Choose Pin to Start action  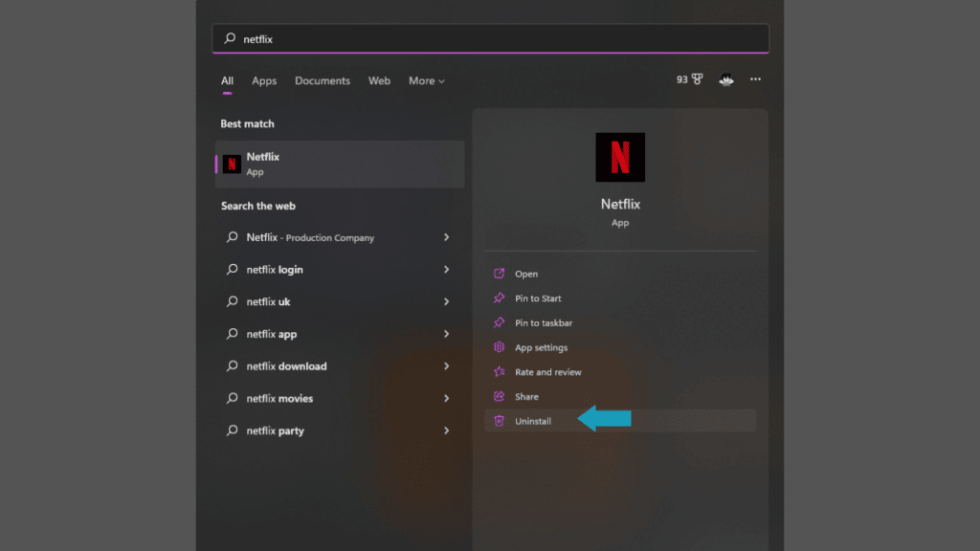click(620, 298)
